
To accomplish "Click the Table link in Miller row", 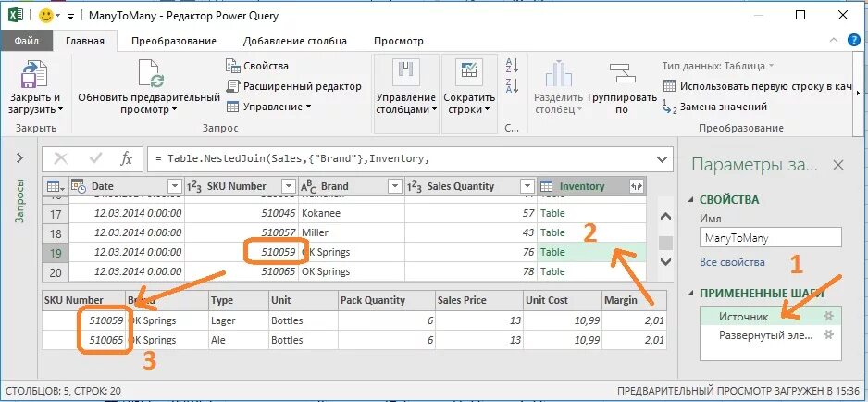I will pos(552,232).
